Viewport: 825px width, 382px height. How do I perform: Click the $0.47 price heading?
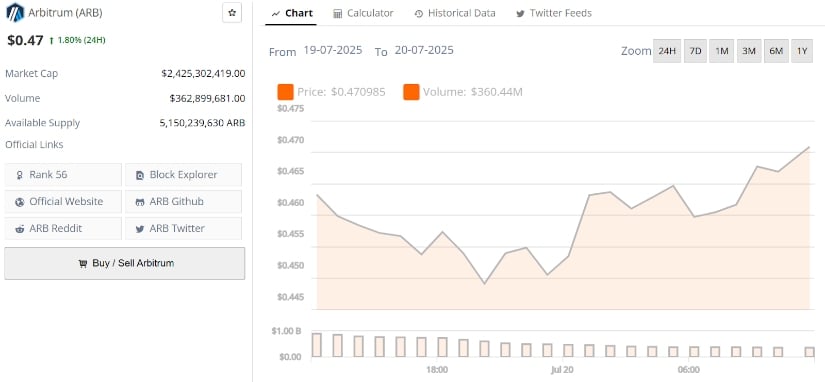pyautogui.click(x=25, y=41)
